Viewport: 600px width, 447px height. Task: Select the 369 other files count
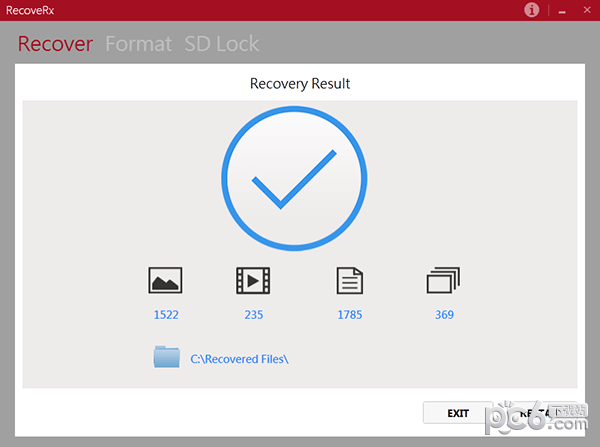click(444, 315)
